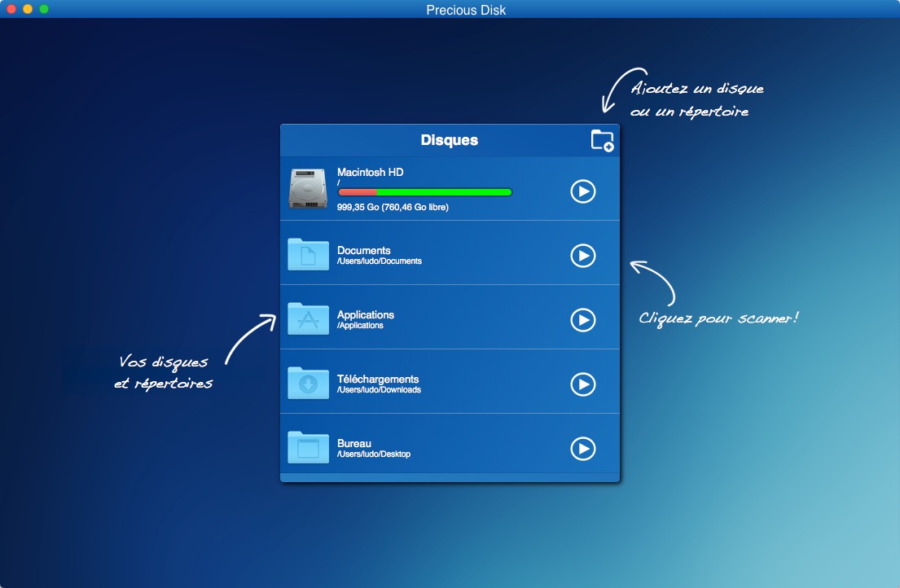Click the Disques panel header title

pos(450,140)
